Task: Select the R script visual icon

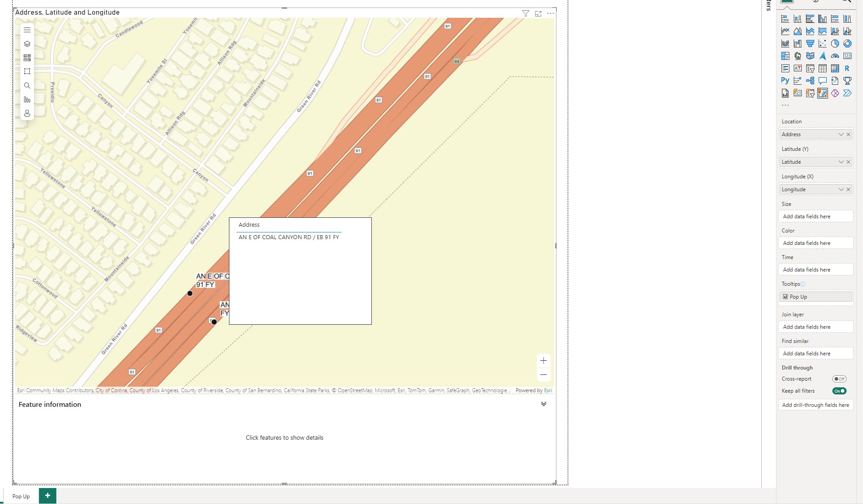Action: tap(847, 69)
